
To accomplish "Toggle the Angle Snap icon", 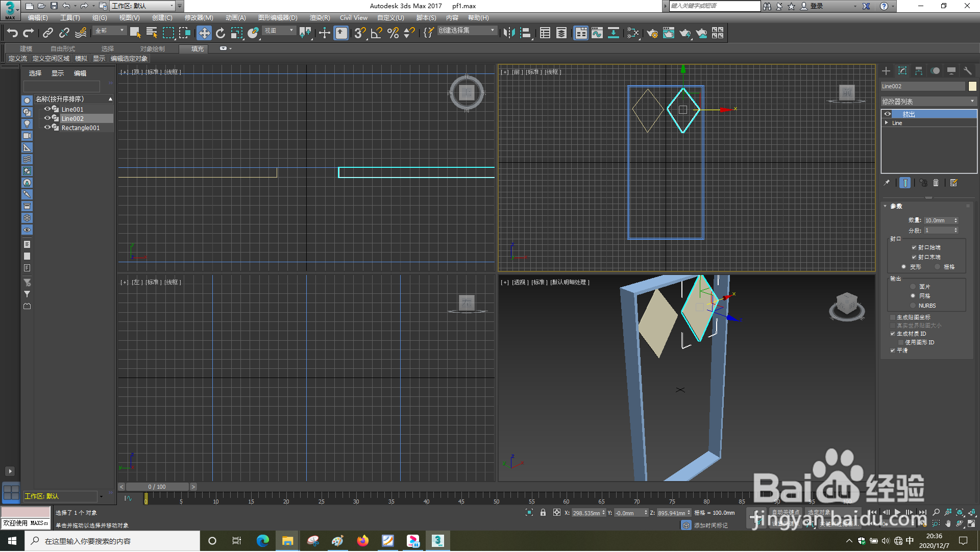I will click(376, 33).
